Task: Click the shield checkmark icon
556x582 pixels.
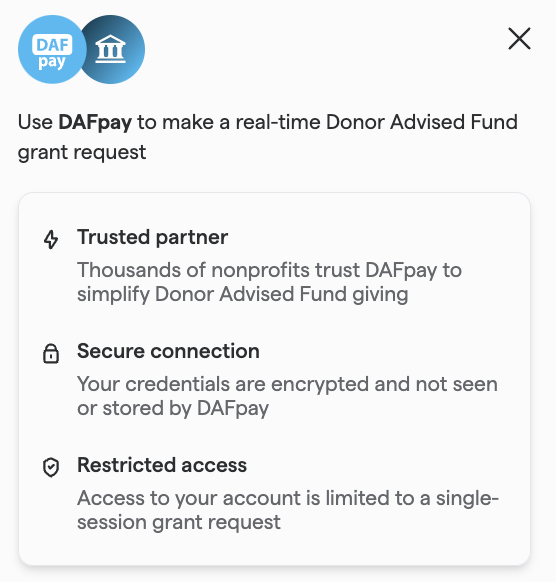Action: 51,467
